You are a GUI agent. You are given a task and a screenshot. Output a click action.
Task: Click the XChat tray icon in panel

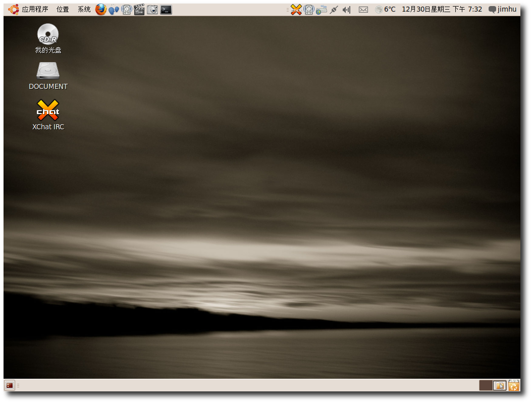[296, 10]
